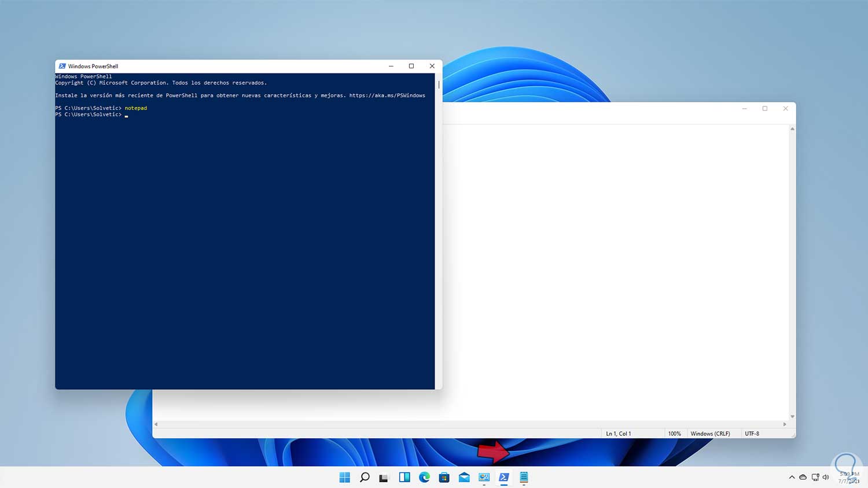Viewport: 868px width, 488px height.
Task: Close the Windows PowerShell window
Action: (432, 66)
